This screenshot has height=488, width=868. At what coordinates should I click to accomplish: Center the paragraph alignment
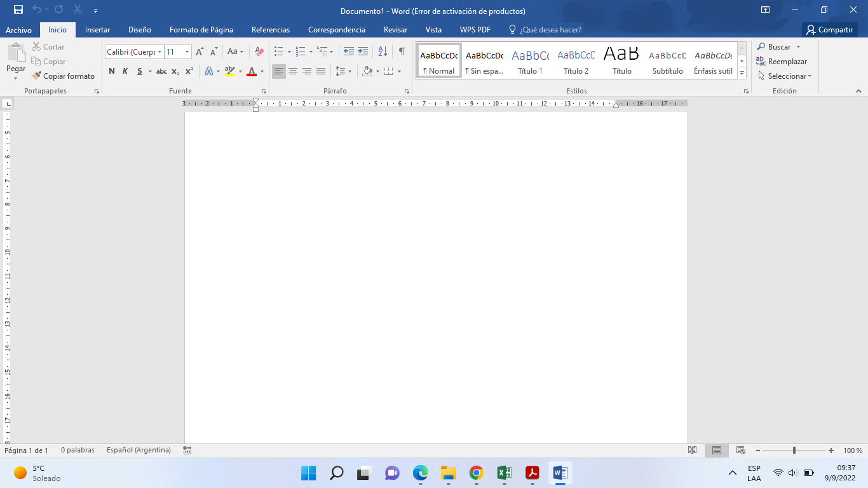click(x=293, y=71)
